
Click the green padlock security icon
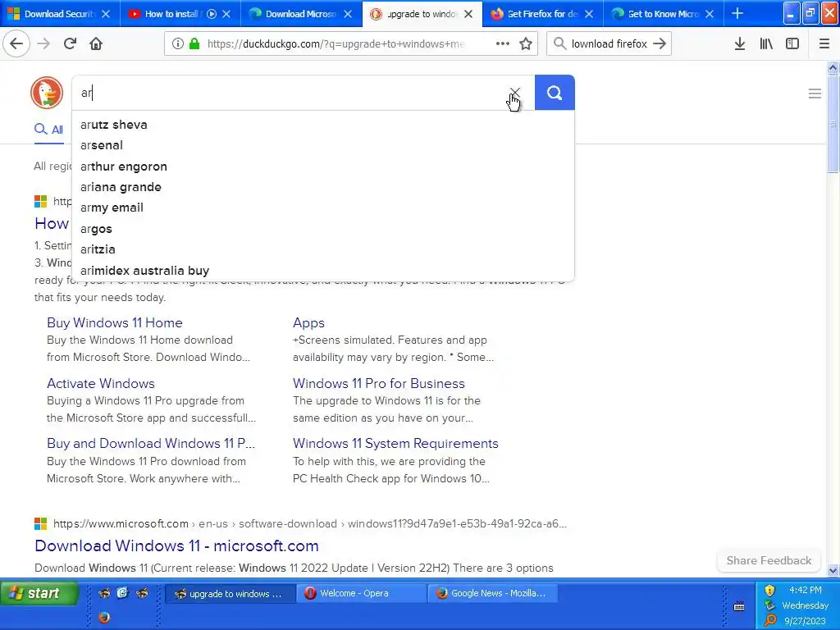click(x=194, y=44)
